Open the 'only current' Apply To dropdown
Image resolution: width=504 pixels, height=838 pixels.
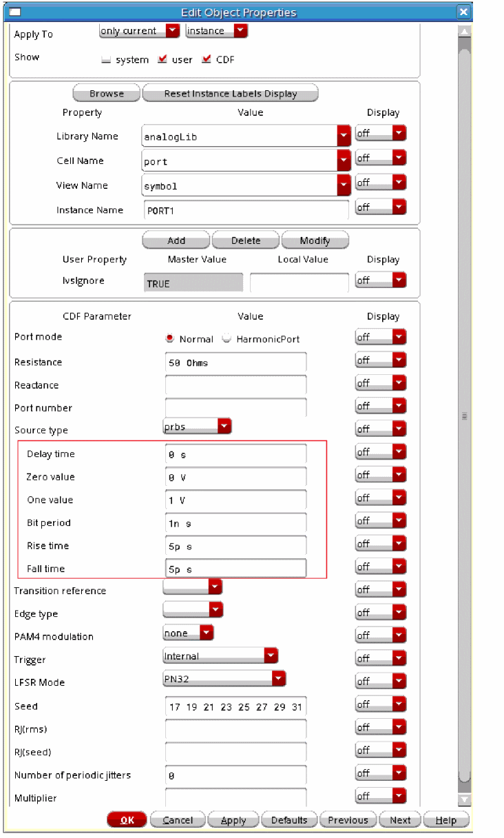pos(140,31)
